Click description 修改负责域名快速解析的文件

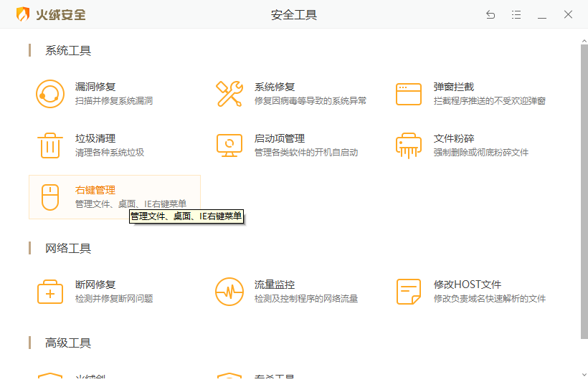point(489,299)
